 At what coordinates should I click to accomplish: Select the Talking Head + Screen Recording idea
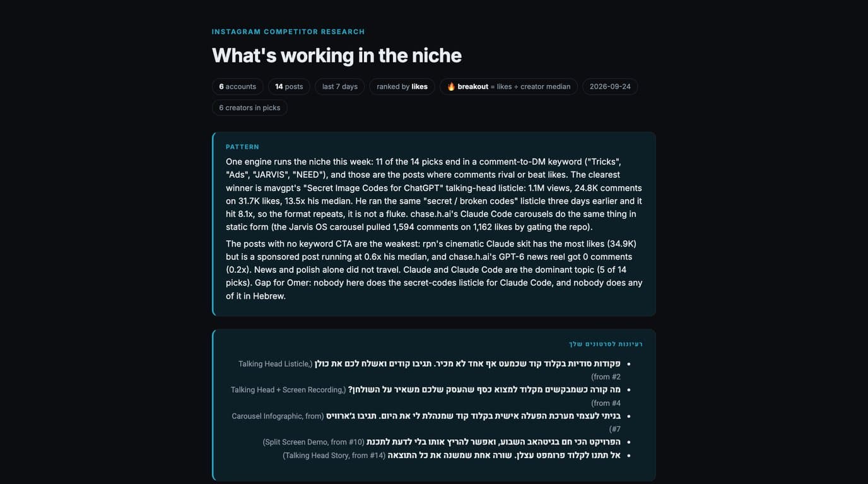point(426,396)
